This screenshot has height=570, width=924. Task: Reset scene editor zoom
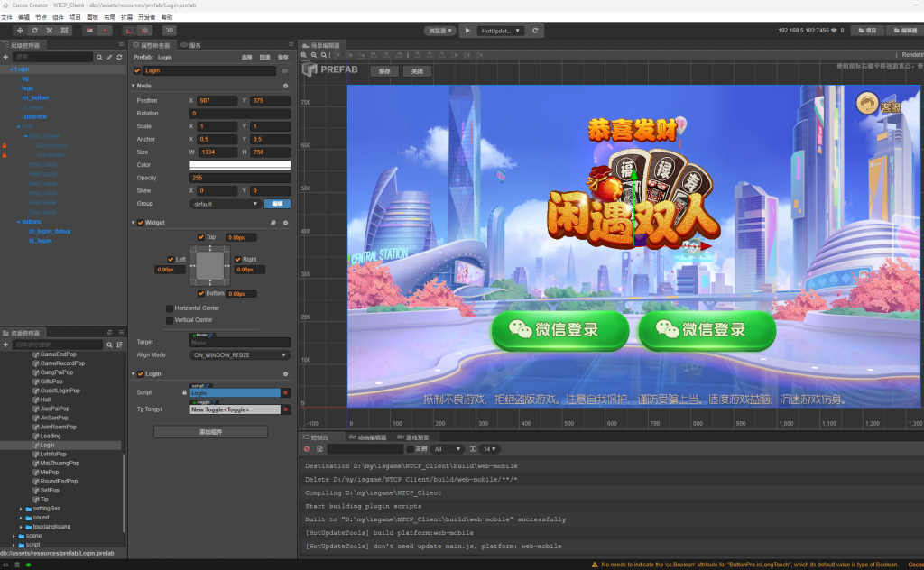[324, 55]
